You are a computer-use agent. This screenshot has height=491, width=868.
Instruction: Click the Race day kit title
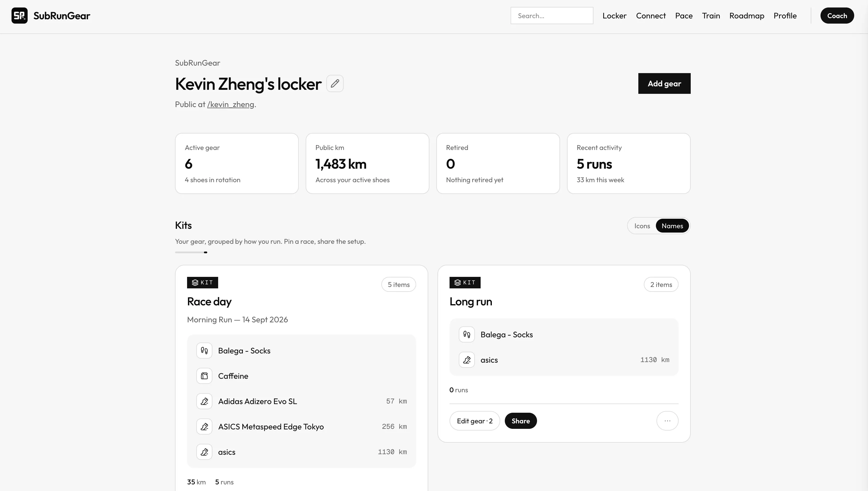210,302
